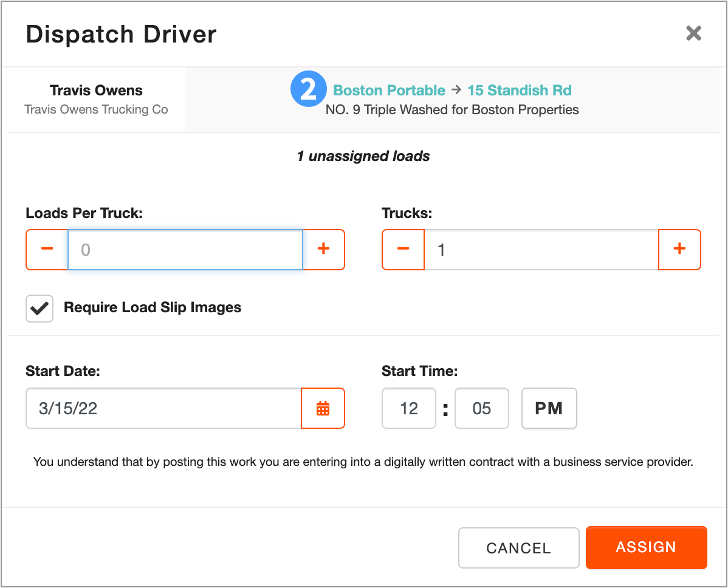Decrease Trucks count with minus button

(403, 249)
